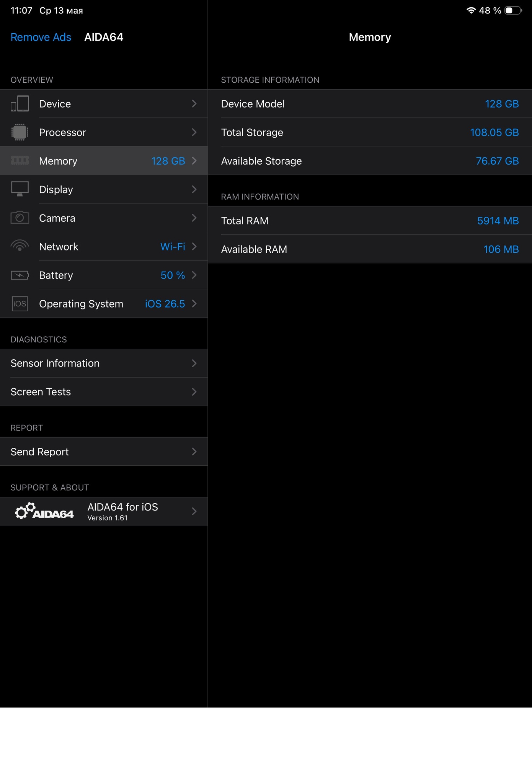Tap the 108.05 GB Total Storage value

494,132
